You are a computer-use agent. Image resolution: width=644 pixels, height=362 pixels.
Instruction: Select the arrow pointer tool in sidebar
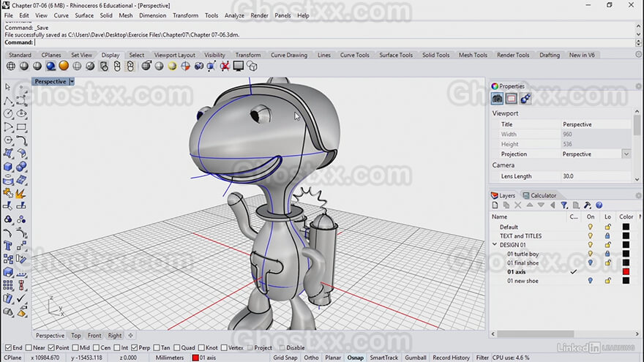pos(8,87)
